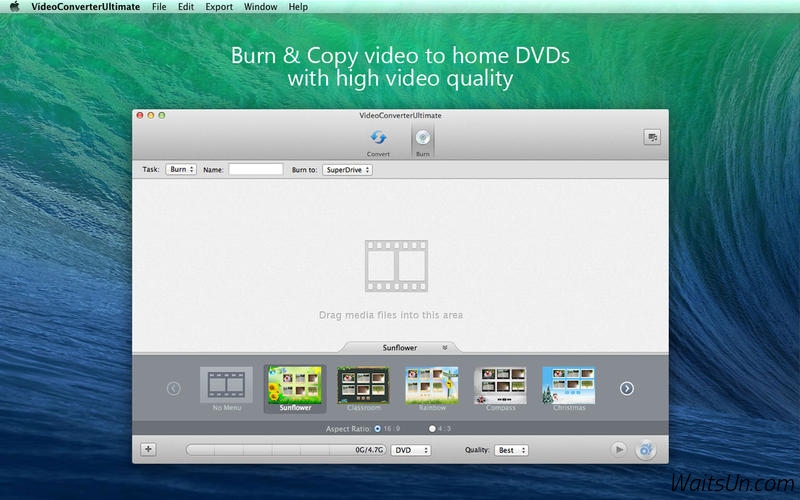This screenshot has width=800, height=500.
Task: Click the disc capacity bar 0G/4.7G
Action: (286, 449)
